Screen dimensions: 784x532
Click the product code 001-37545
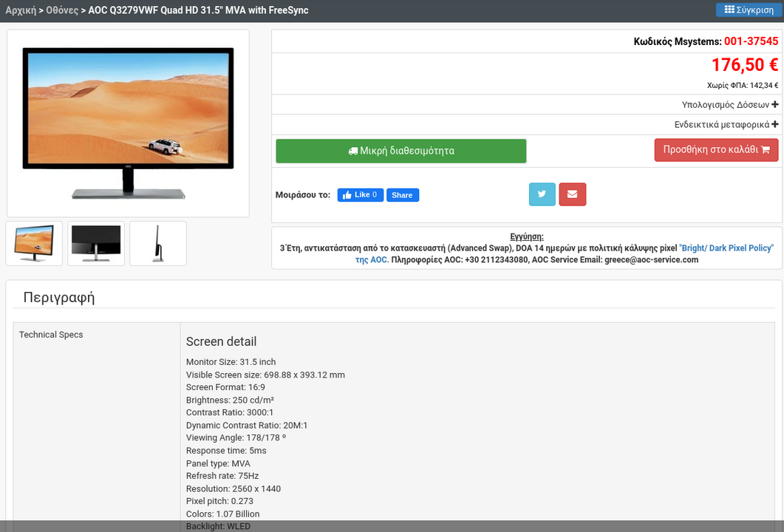[x=751, y=41]
